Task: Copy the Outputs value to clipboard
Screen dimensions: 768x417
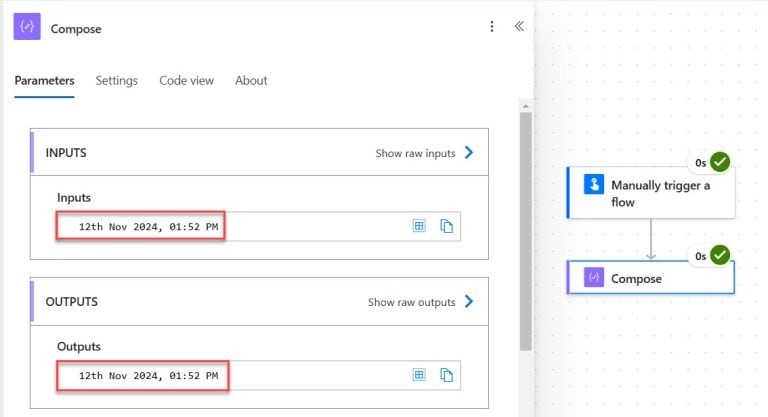Action: point(447,375)
